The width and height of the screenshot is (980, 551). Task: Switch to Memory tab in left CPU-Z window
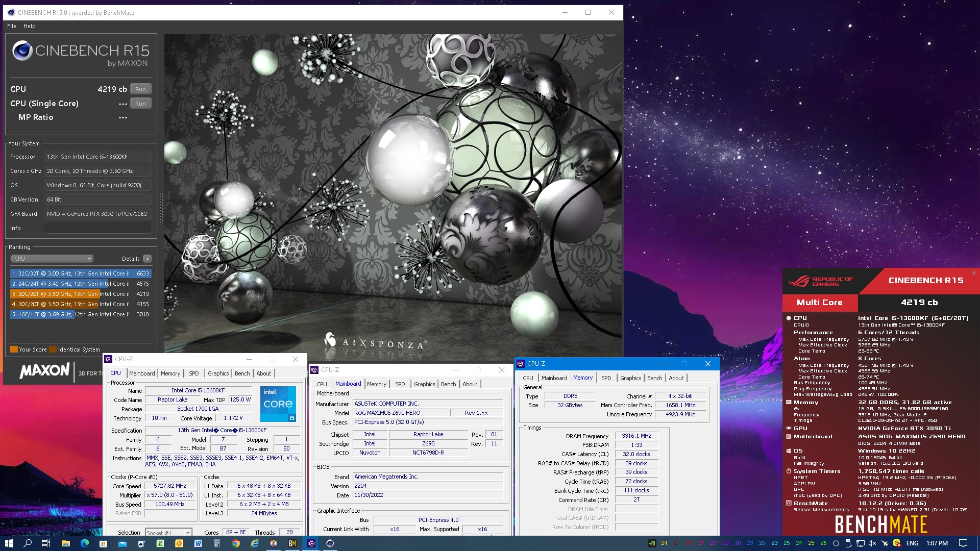point(170,373)
